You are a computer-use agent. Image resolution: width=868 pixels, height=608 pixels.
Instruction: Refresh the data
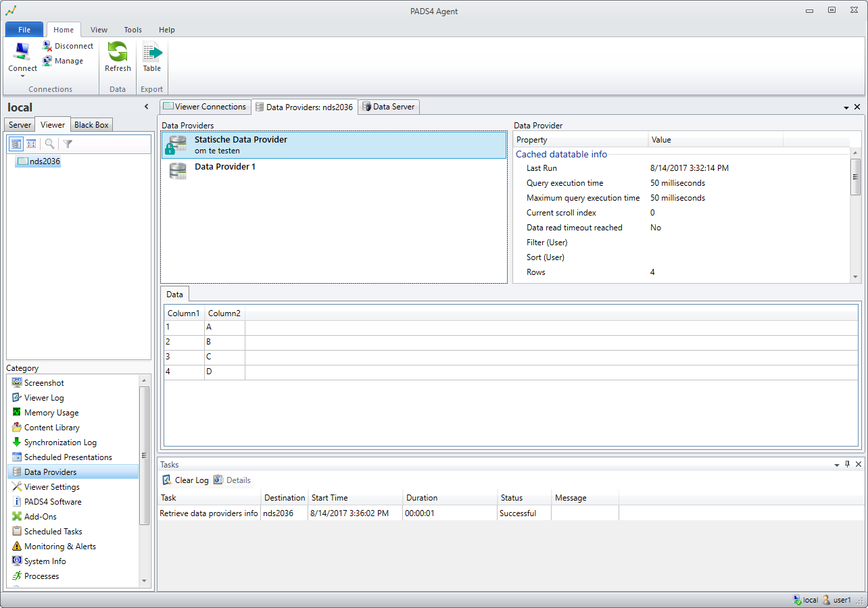click(x=118, y=57)
